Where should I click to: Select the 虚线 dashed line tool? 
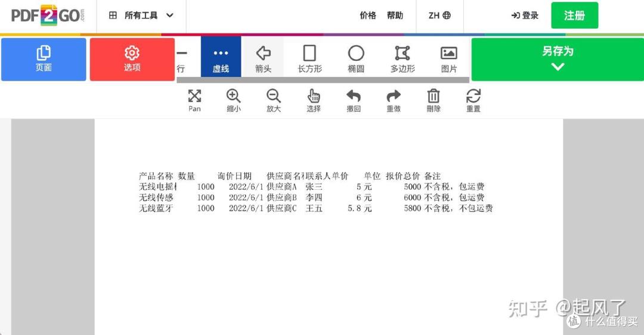221,57
